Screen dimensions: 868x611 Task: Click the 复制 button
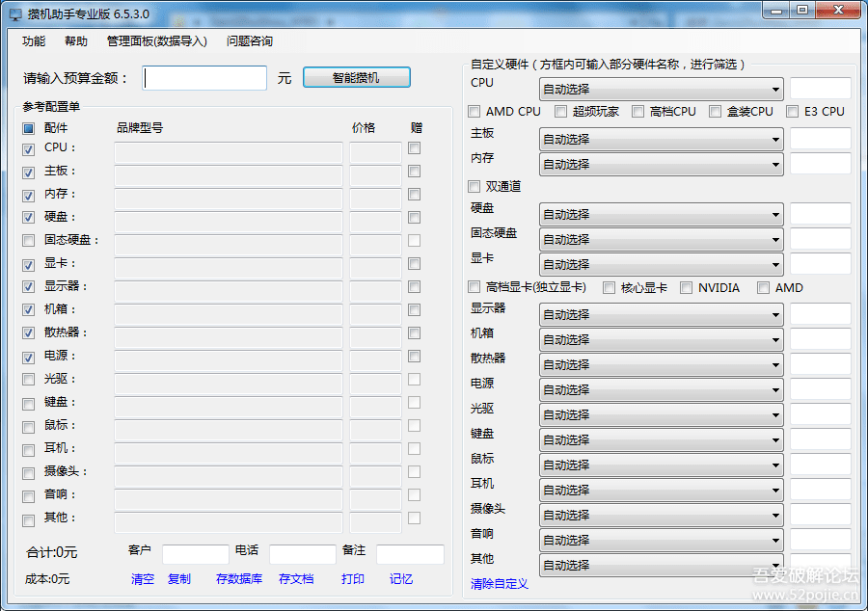pyautogui.click(x=178, y=579)
